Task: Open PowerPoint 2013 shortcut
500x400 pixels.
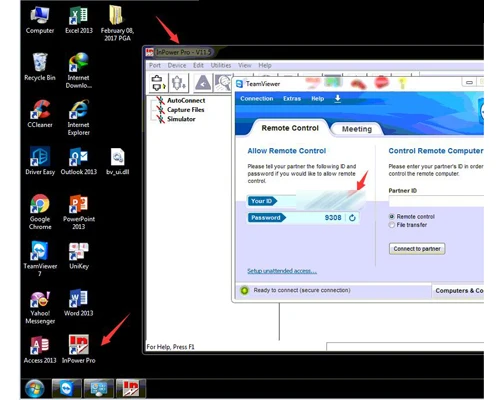Action: coord(79,212)
